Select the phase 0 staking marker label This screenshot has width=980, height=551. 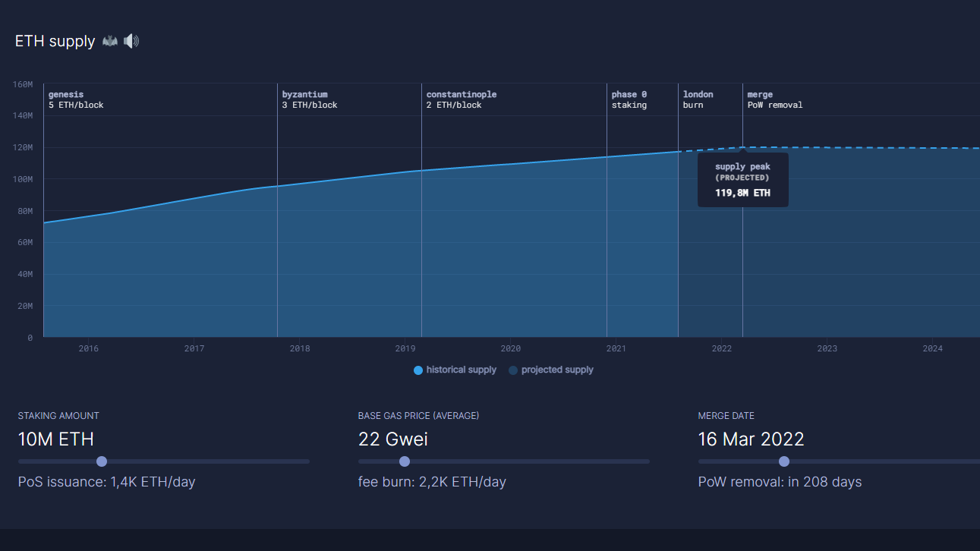click(x=629, y=99)
